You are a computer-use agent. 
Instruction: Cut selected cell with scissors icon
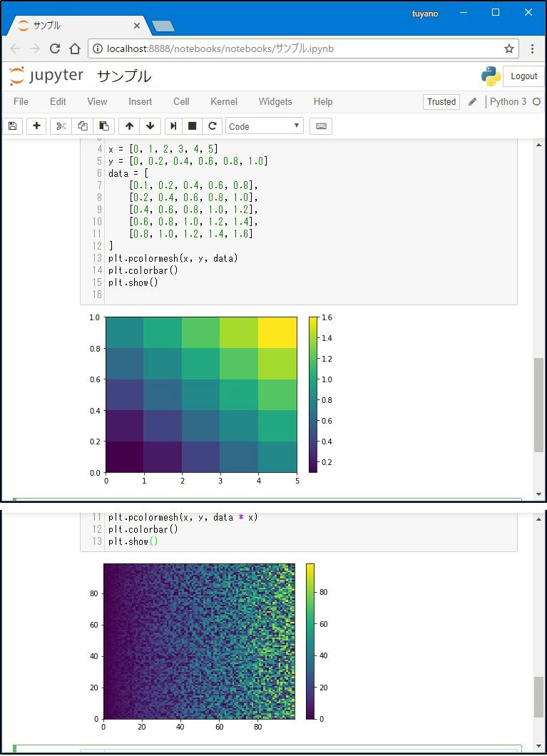(x=61, y=126)
